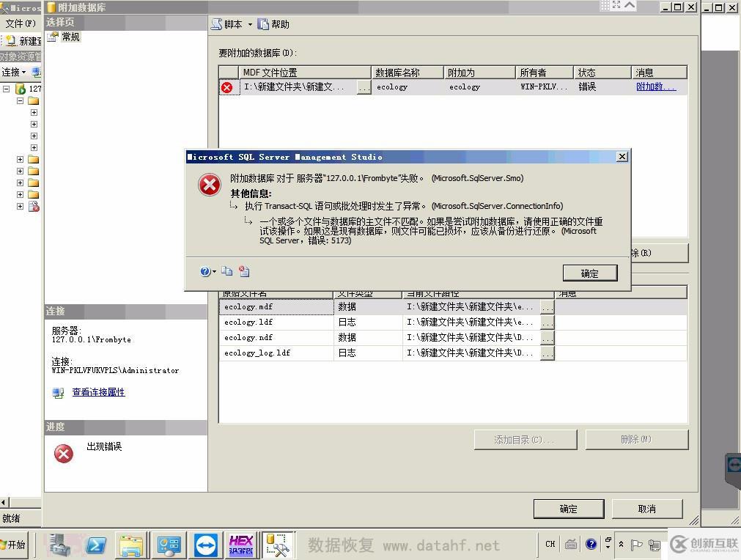Click the disabled 添加目录(C)... button
The image size is (741, 560).
(525, 440)
